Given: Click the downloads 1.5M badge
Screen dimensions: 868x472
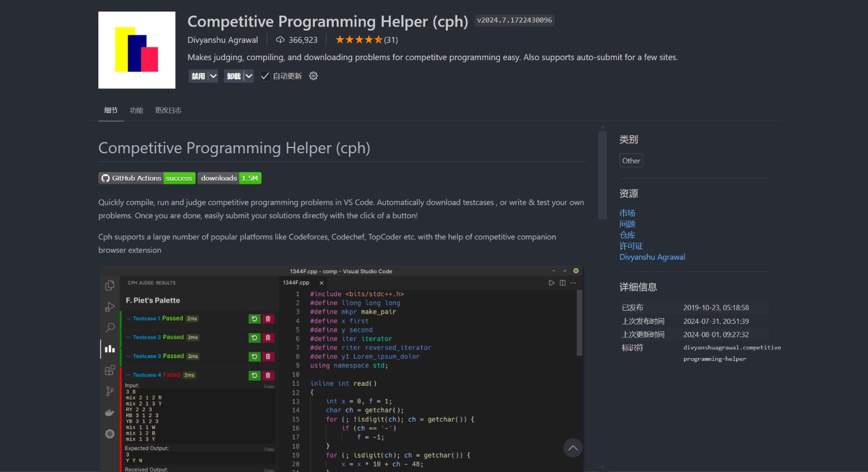Looking at the screenshot, I should pyautogui.click(x=230, y=178).
